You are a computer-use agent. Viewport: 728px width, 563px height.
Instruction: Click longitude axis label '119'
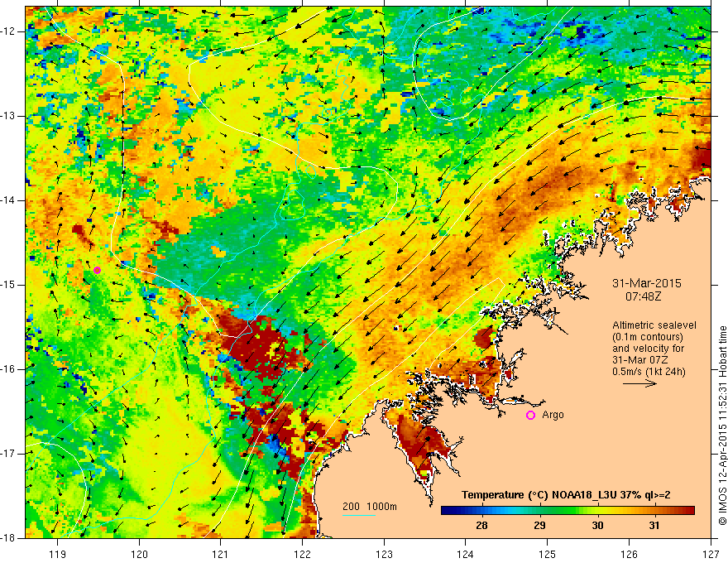(58, 555)
